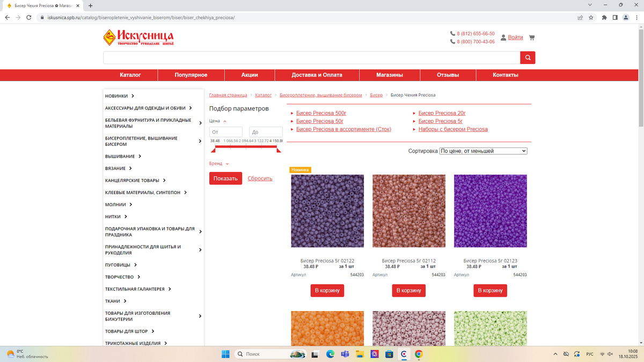The width and height of the screenshot is (644, 362).
Task: Click the site search text field
Action: 312,58
